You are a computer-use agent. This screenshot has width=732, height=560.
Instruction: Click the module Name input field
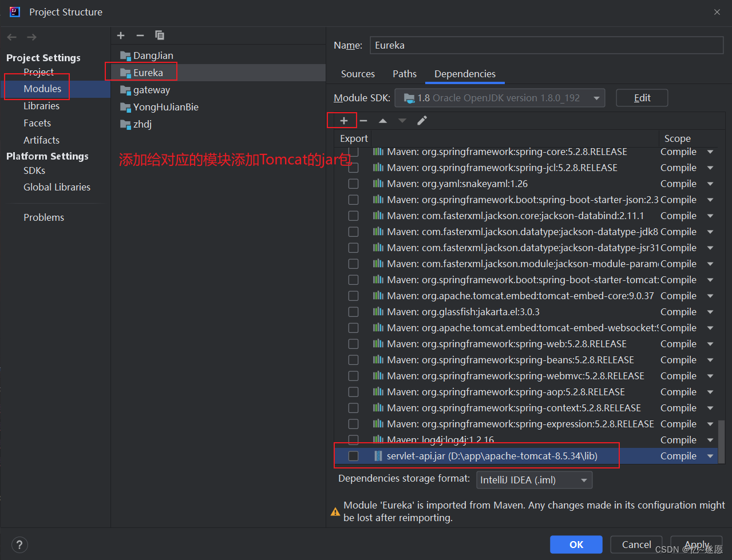coord(547,45)
